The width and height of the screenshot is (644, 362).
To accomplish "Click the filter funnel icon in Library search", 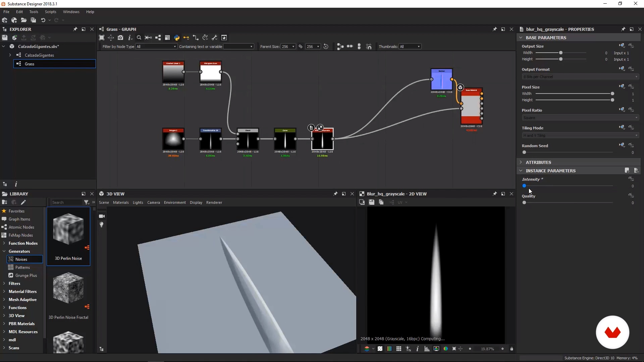I will [x=86, y=202].
